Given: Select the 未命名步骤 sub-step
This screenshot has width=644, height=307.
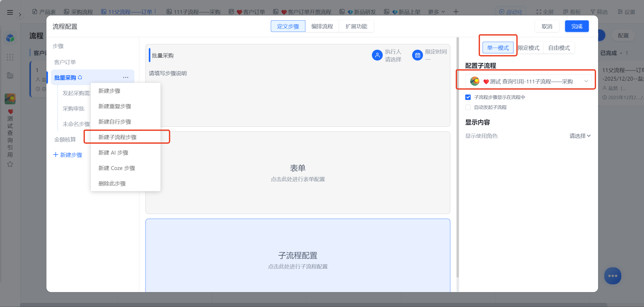Looking at the screenshot, I should coord(76,124).
